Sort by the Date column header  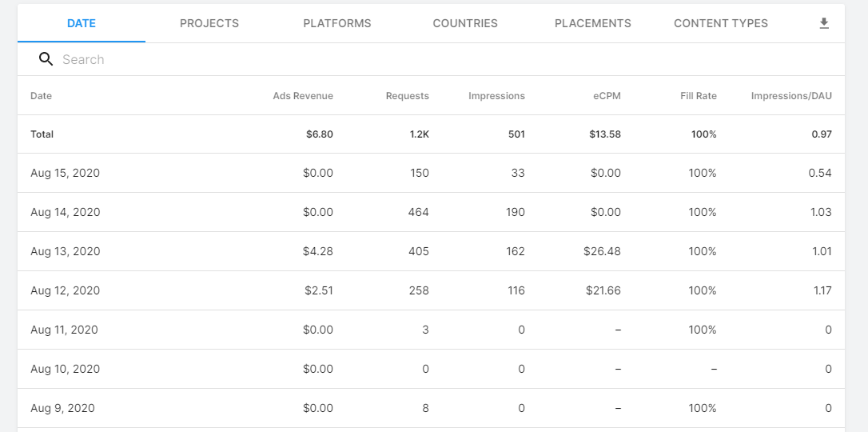[42, 96]
